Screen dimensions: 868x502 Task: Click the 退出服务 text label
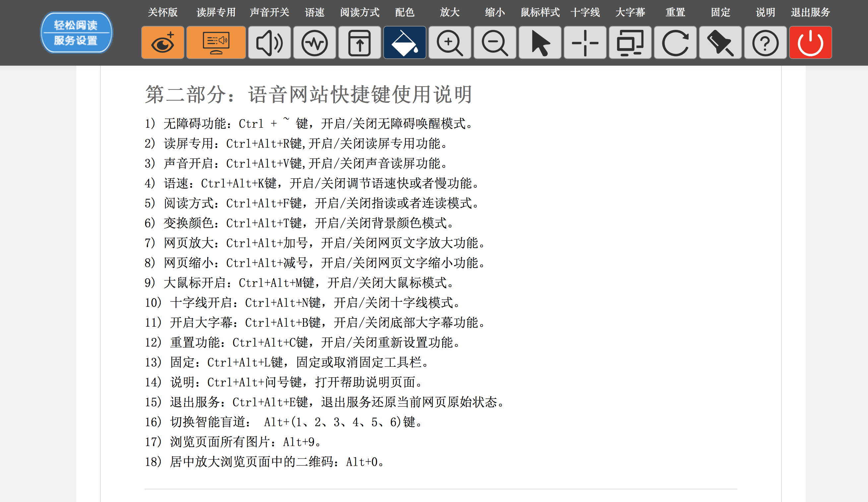811,12
